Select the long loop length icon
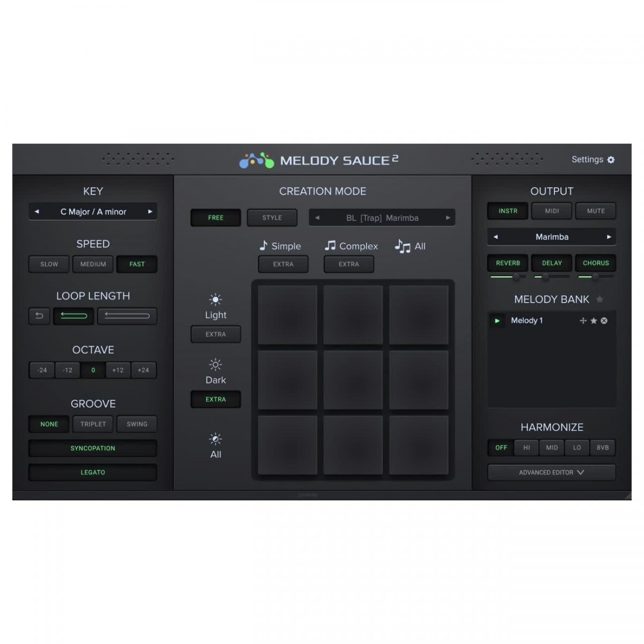Screen dimensions: 644x644 (x=127, y=316)
